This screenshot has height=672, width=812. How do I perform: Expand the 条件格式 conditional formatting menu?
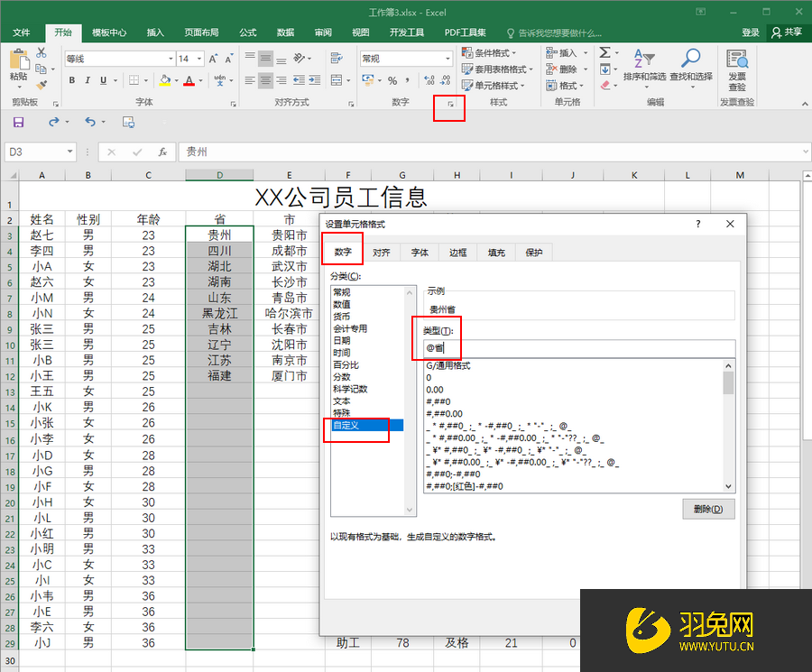[489, 53]
